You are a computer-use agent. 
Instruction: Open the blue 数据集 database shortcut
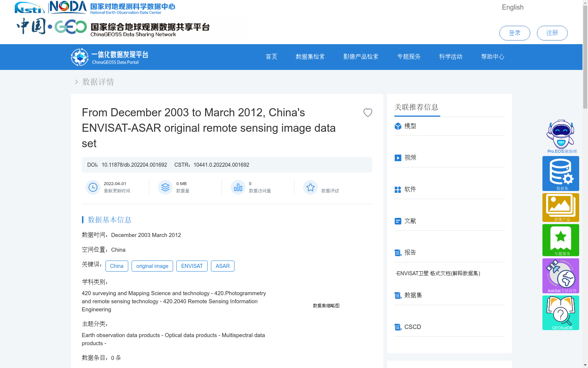561,173
